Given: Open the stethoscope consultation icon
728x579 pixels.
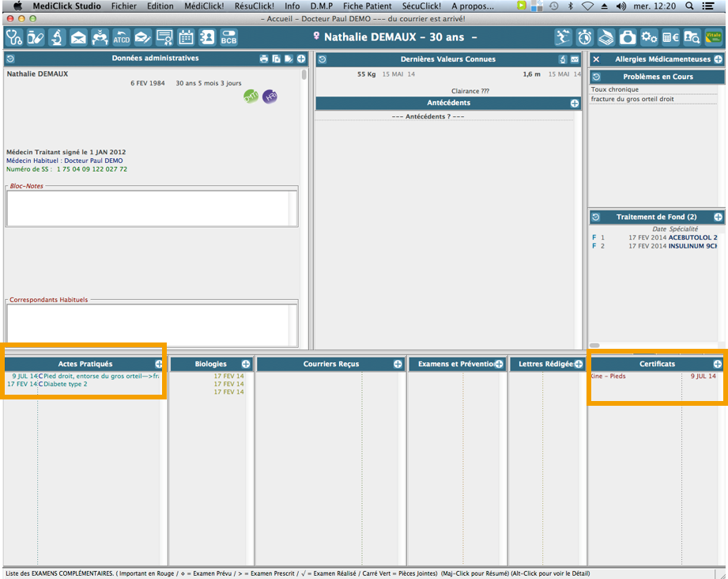Looking at the screenshot, I should 14,37.
